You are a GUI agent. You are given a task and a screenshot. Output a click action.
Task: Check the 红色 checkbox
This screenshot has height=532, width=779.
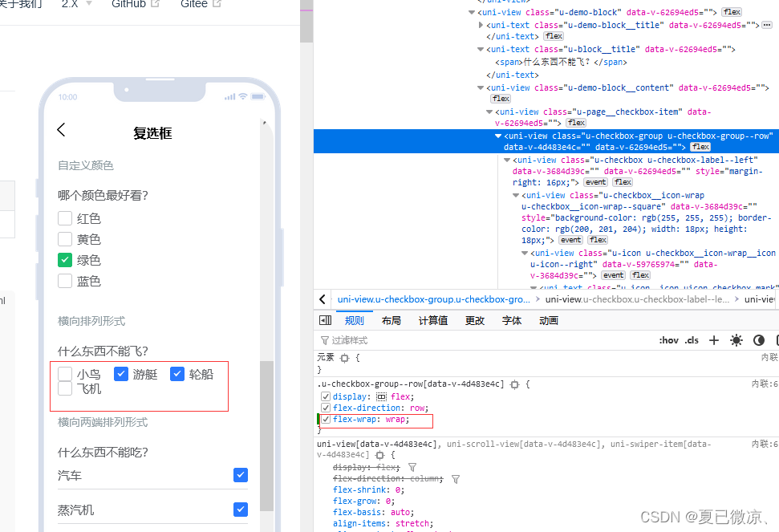coord(65,218)
